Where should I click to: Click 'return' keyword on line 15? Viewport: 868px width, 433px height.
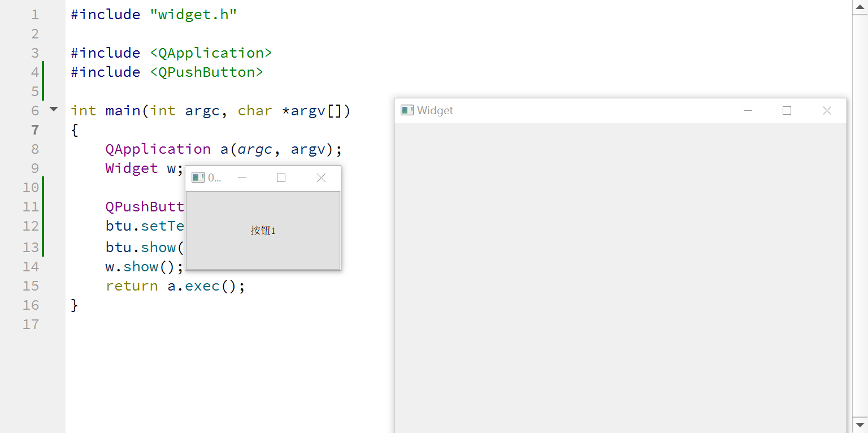tap(132, 285)
